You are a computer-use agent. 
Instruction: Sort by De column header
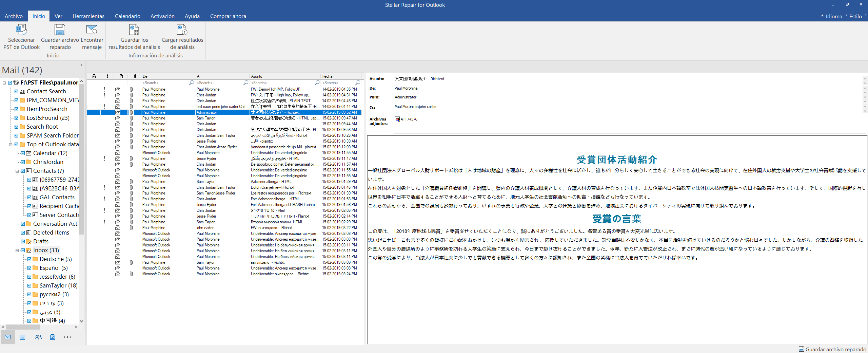click(x=168, y=76)
